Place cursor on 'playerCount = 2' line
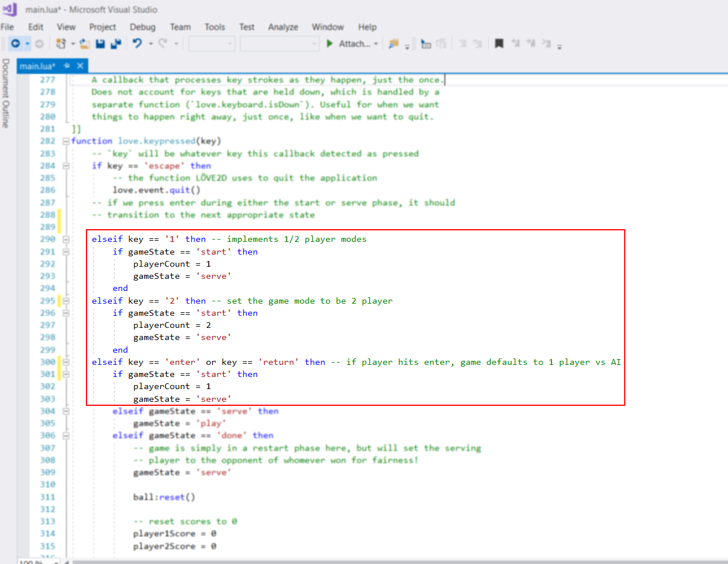Screen dimensions: 728x564 (x=172, y=325)
